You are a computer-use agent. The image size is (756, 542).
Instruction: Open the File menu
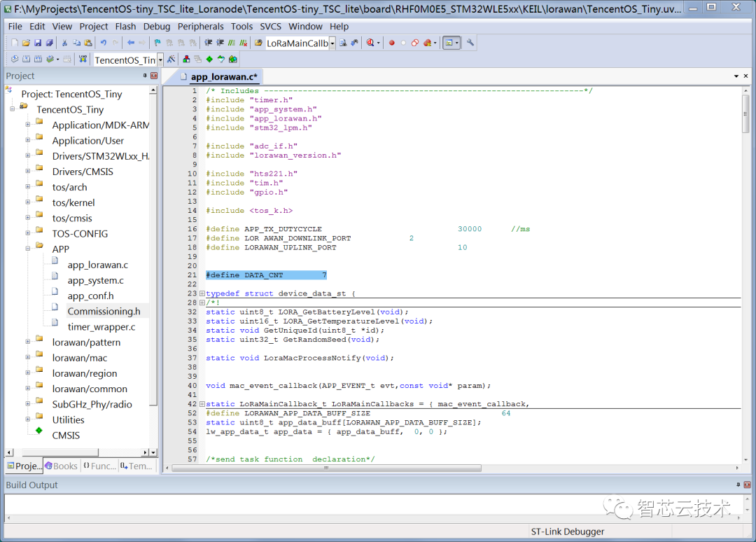tap(15, 27)
